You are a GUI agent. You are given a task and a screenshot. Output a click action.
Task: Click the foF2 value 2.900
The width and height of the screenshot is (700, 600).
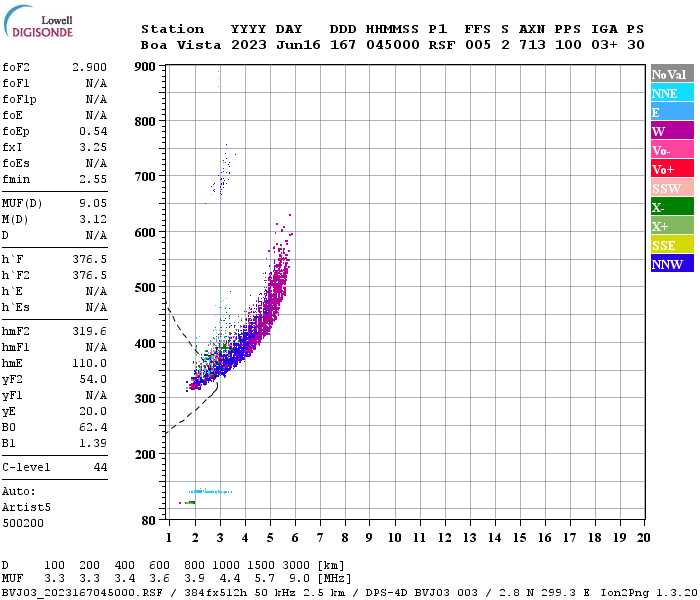[89, 67]
